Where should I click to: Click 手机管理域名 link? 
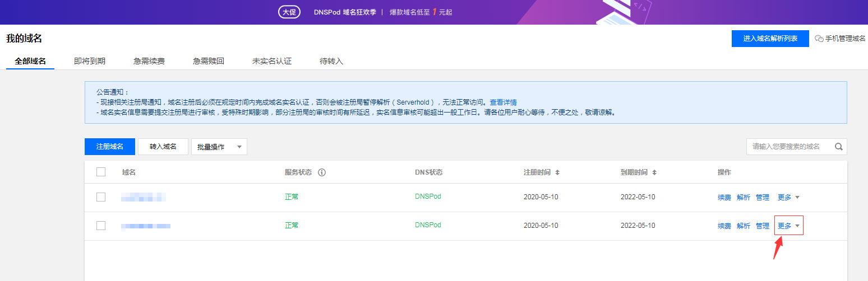click(x=846, y=39)
